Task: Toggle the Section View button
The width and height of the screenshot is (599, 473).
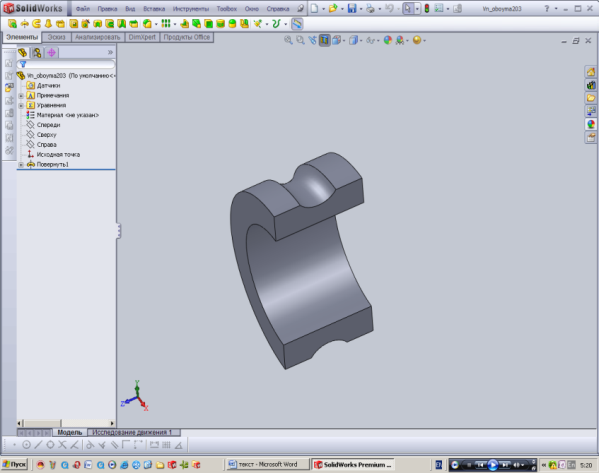Action: pos(324,40)
